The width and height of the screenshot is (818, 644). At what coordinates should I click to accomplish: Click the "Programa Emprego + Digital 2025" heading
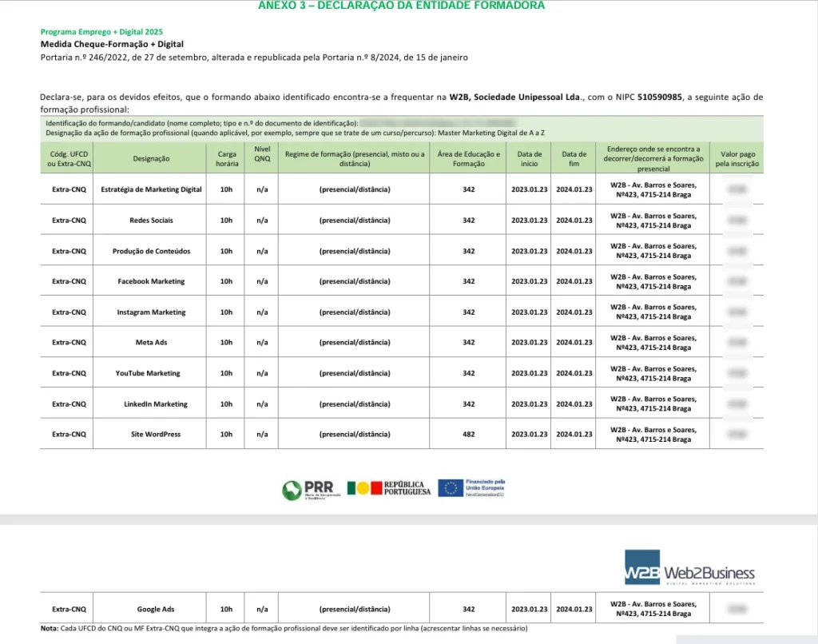(x=101, y=31)
